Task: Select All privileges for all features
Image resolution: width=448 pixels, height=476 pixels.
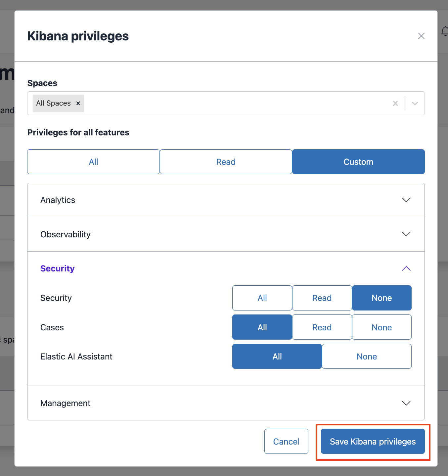Action: tap(93, 162)
